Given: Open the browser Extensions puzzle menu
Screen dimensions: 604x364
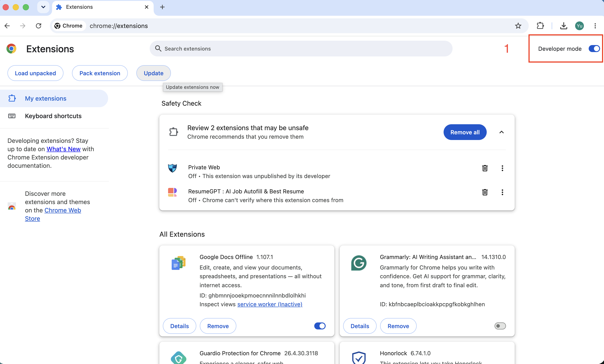Looking at the screenshot, I should (540, 26).
